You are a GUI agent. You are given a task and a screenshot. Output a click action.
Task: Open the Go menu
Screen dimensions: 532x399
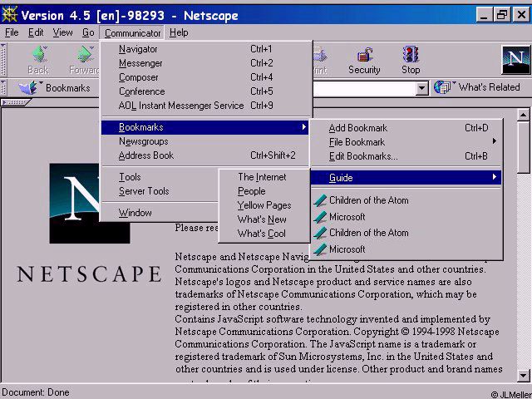tap(88, 32)
